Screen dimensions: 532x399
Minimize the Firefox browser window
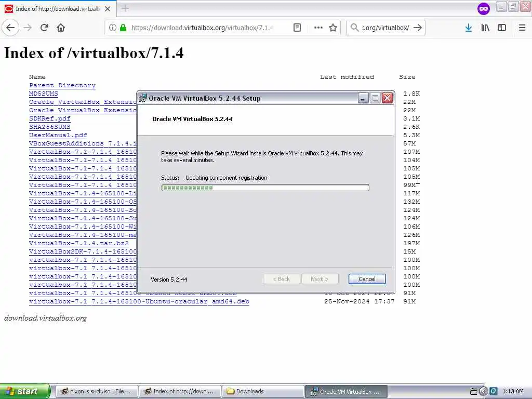(x=501, y=6)
